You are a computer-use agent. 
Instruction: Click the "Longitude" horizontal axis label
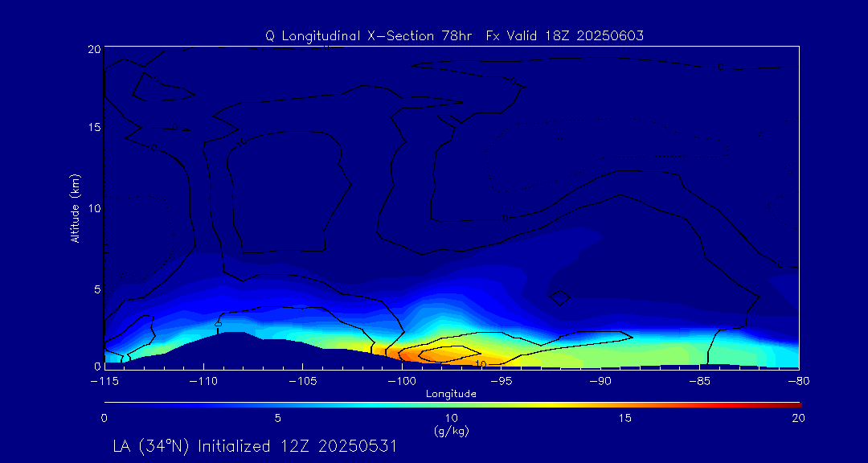[x=451, y=394]
